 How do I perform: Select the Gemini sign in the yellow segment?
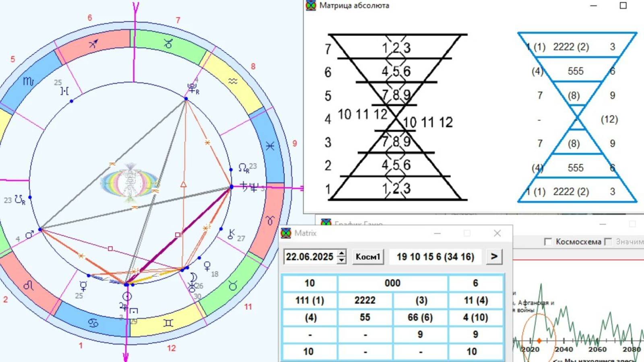168,323
